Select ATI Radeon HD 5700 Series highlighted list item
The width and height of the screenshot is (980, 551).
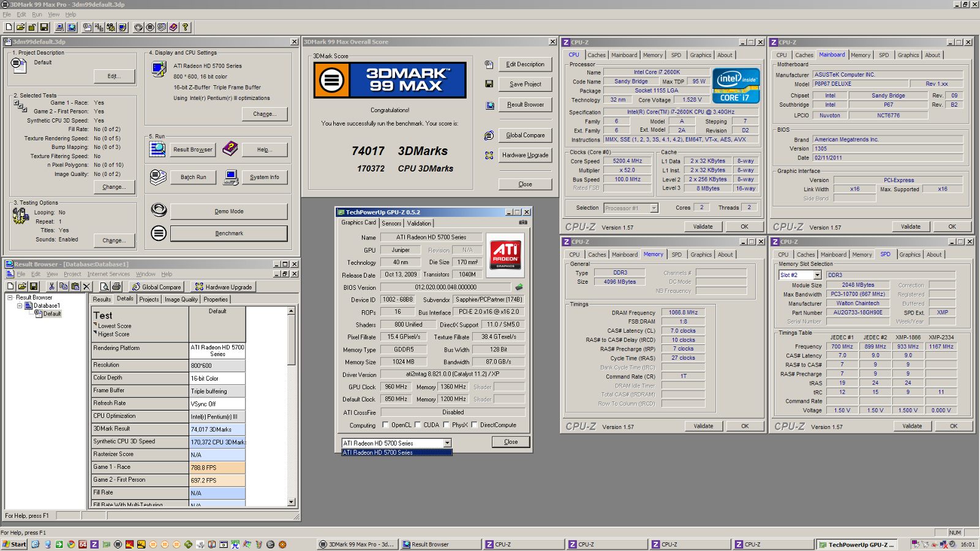tap(397, 452)
